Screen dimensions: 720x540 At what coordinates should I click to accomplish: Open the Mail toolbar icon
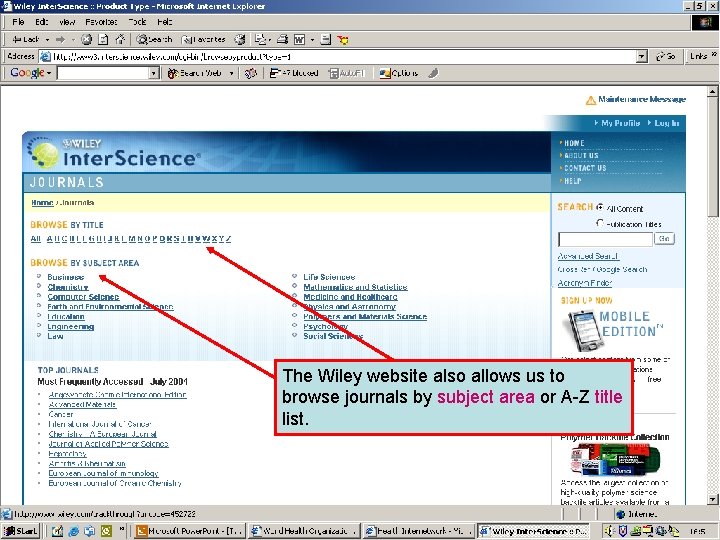[x=260, y=39]
